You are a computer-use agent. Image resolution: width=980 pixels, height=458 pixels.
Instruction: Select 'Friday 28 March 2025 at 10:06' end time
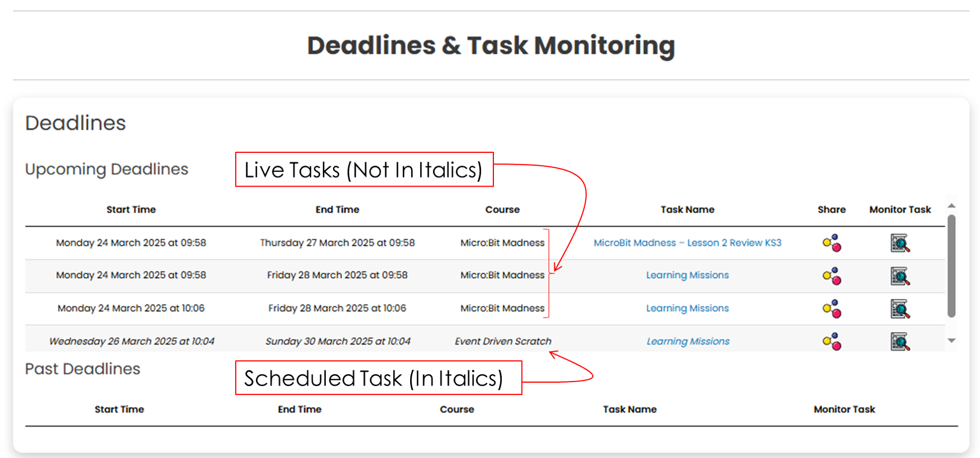point(337,308)
